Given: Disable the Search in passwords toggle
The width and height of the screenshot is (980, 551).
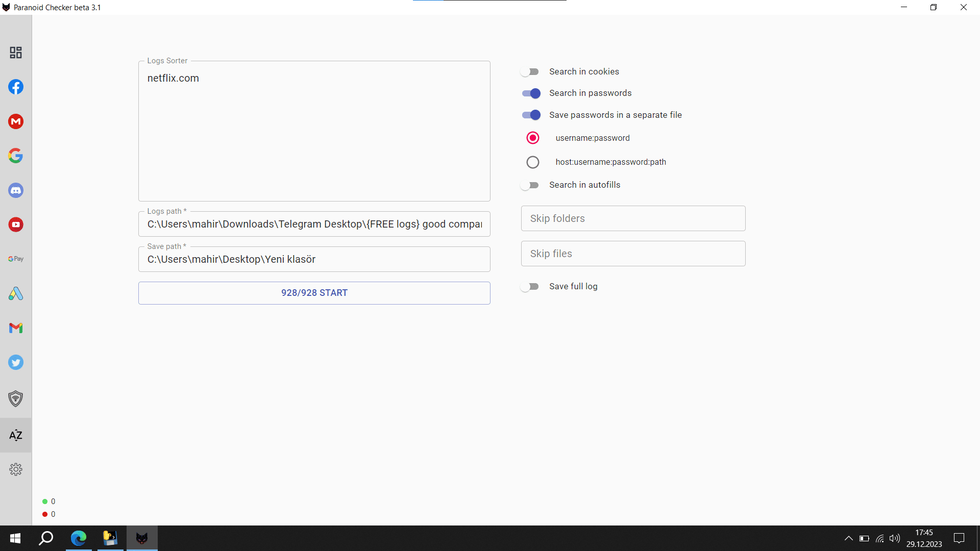Looking at the screenshot, I should [531, 93].
